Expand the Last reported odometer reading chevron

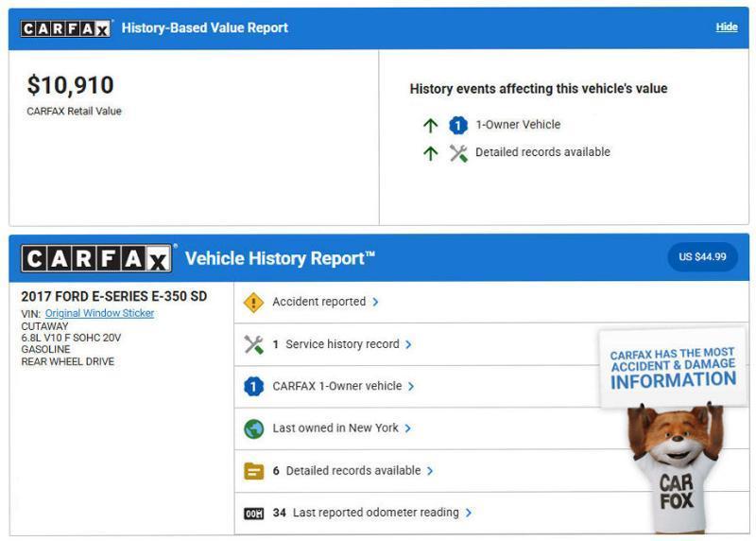[x=469, y=514]
